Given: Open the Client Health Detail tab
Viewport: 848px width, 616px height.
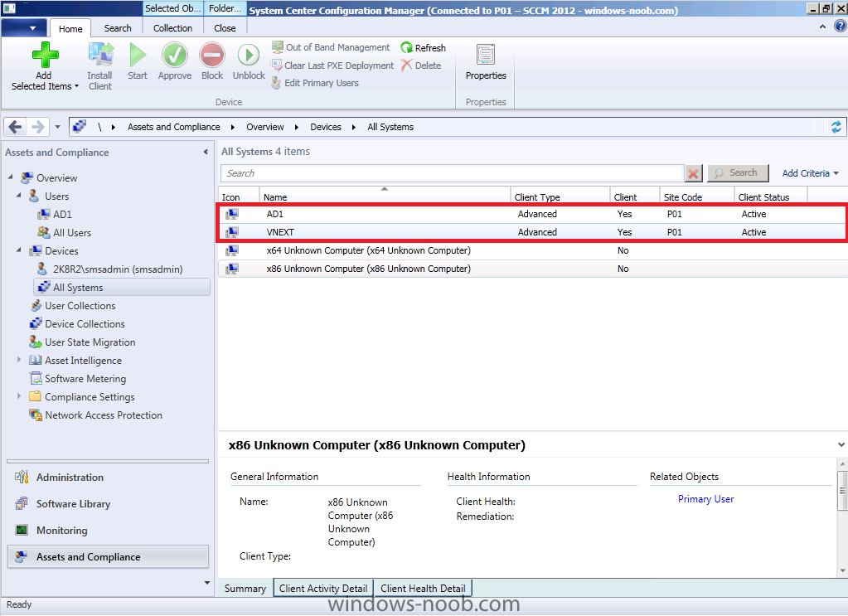Looking at the screenshot, I should 423,589.
